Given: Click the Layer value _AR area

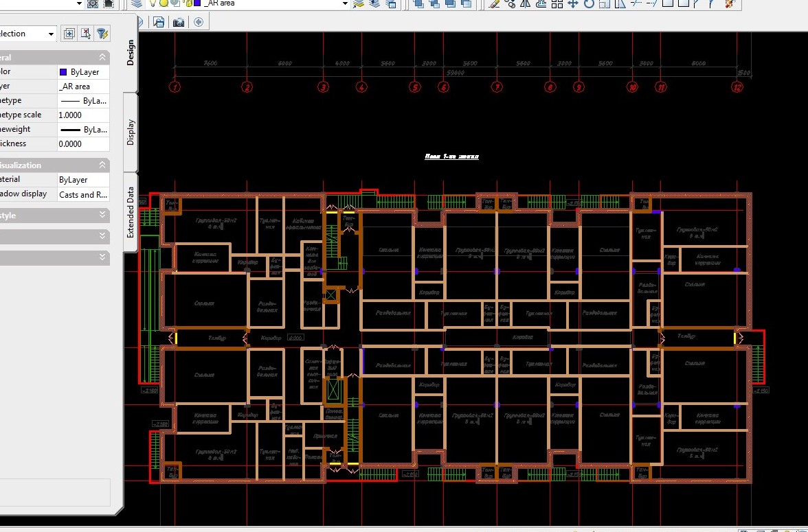Looking at the screenshot, I should coord(84,86).
